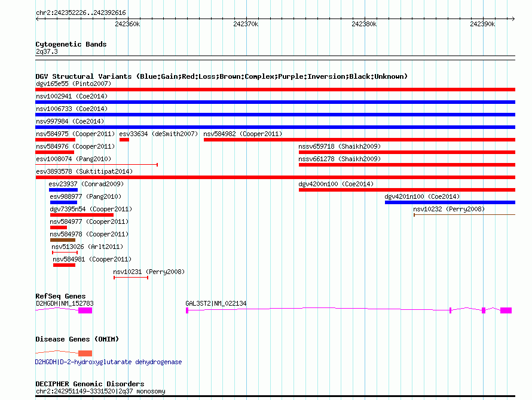Open D2HGDH|D-2-hydroxyglutarate dehydrogenase link
This screenshot has height=400, width=532.
pos(109,362)
